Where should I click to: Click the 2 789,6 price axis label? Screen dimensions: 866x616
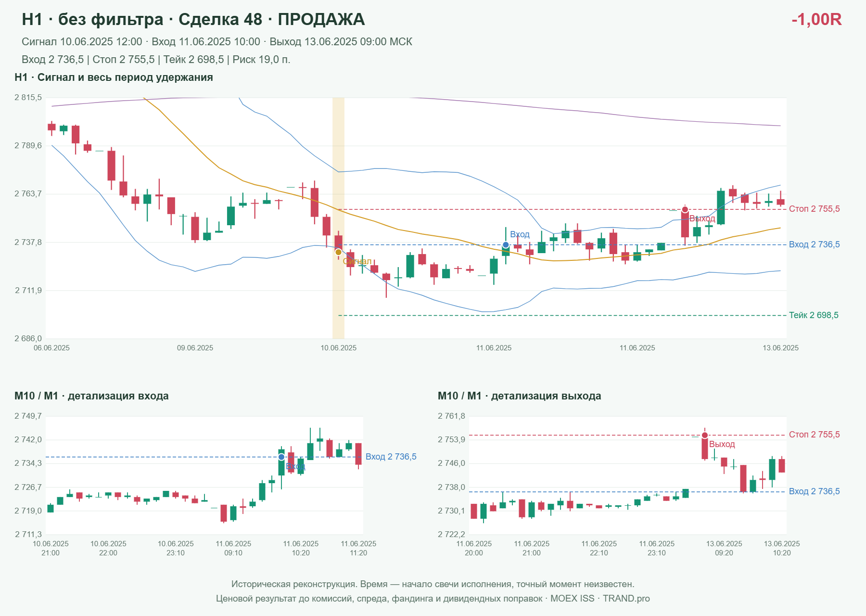pos(28,146)
